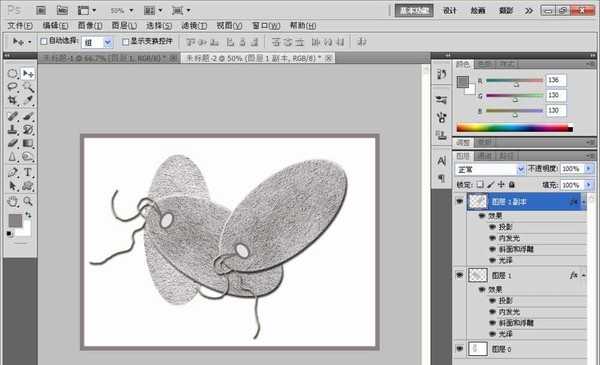The height and width of the screenshot is (365, 600).
Task: Select the Pen tool
Action: point(13,172)
